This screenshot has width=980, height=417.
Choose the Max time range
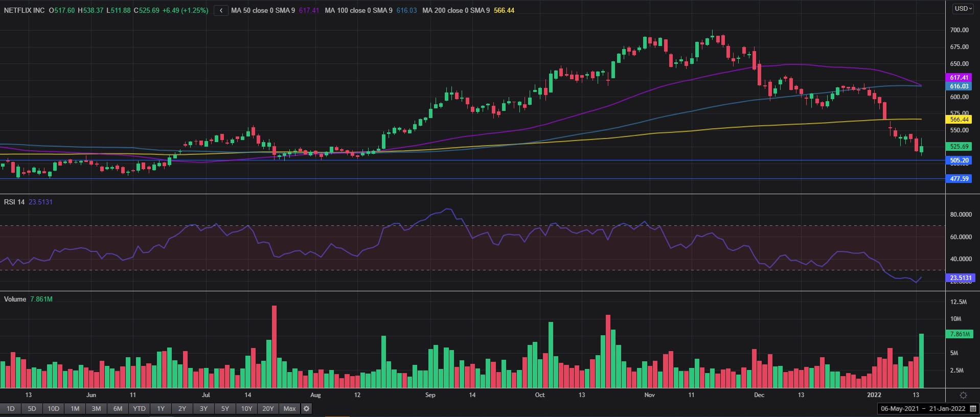289,408
